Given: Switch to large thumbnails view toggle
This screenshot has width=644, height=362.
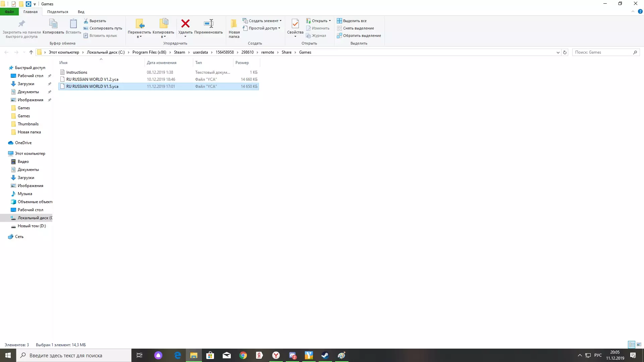Looking at the screenshot, I should [x=639, y=345].
